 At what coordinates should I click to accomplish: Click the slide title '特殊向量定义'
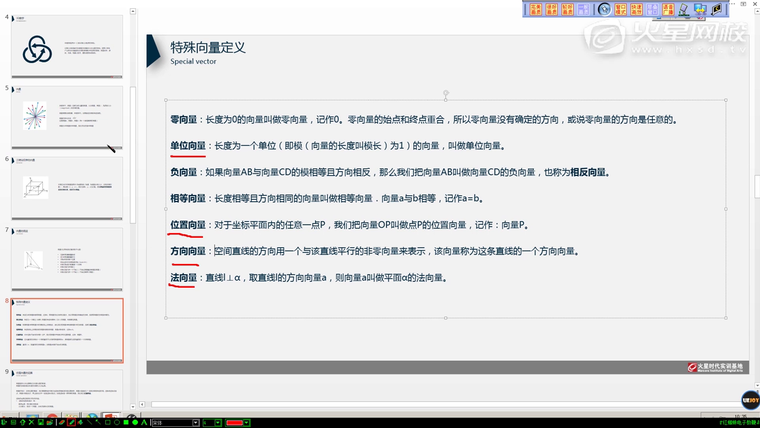[x=207, y=47]
